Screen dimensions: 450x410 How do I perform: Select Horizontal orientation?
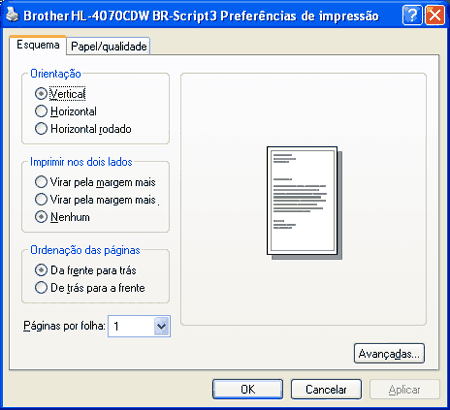coord(66,111)
